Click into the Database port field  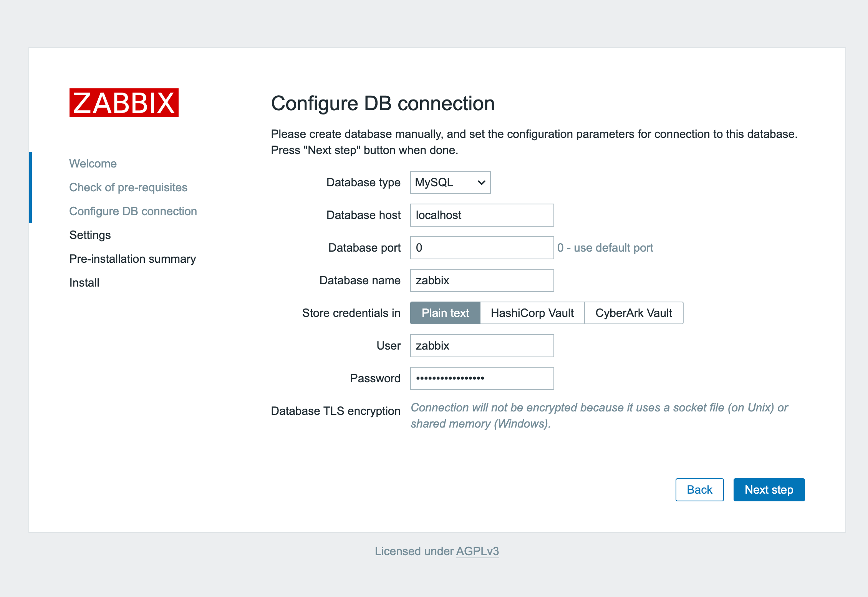click(482, 248)
